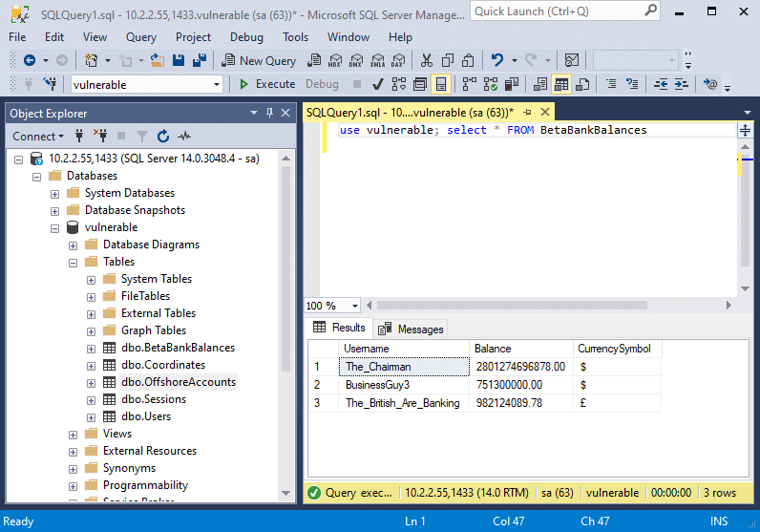Image resolution: width=760 pixels, height=532 pixels.
Task: Open the Debug menu
Action: (x=246, y=37)
